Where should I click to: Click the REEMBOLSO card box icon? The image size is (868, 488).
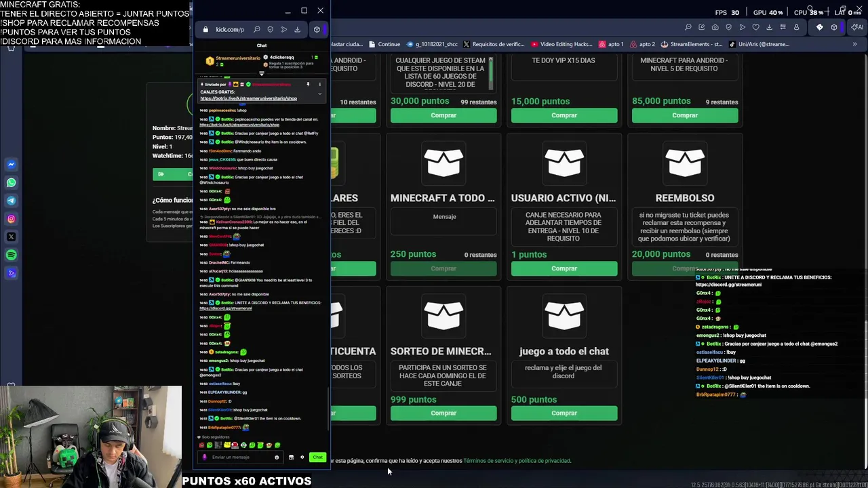pyautogui.click(x=685, y=163)
